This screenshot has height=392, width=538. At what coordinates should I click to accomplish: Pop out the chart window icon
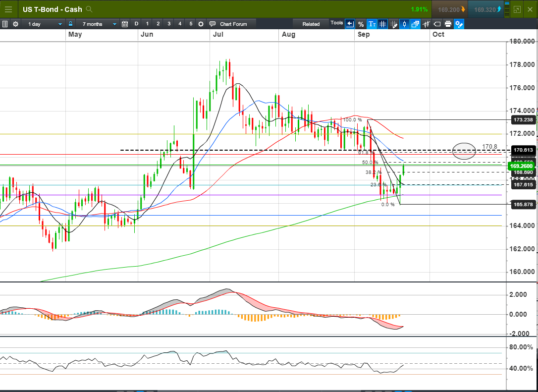pyautogui.click(x=517, y=9)
